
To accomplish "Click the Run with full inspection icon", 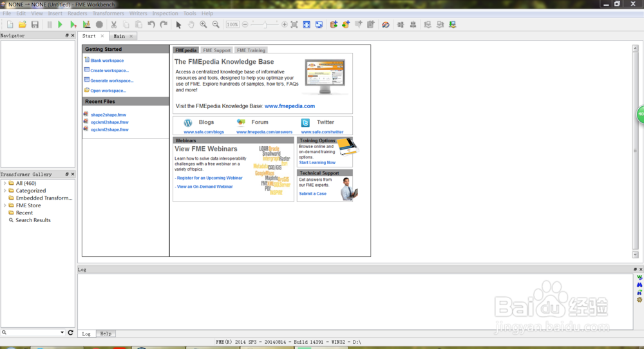I will (86, 24).
